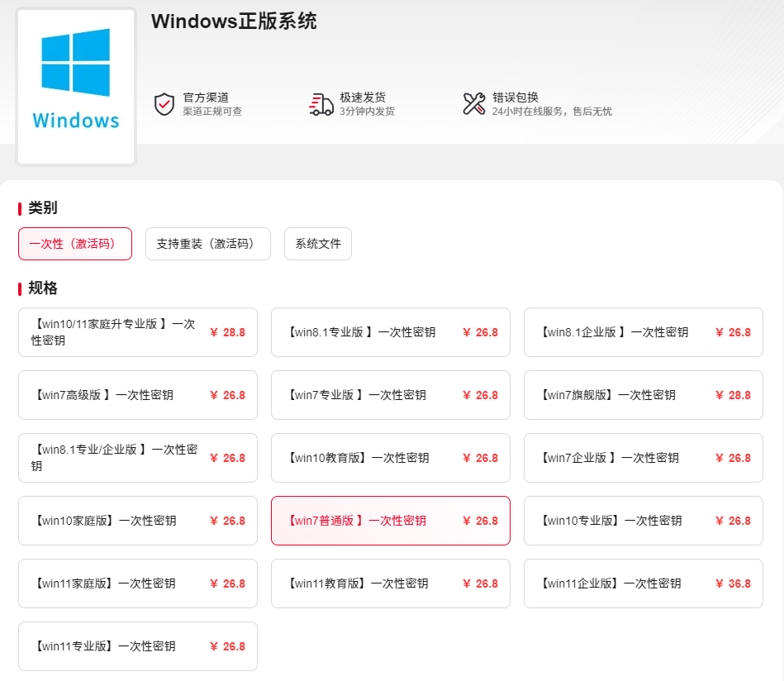
Task: Select the 系统文件 category
Action: [318, 244]
